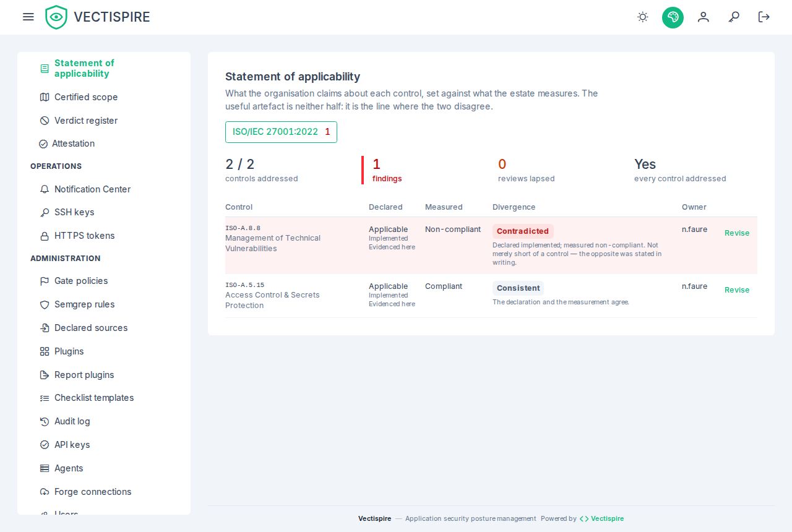This screenshot has width=792, height=532.
Task: Select the ISO/IEC 27001:2022 framework tab
Action: click(x=281, y=132)
